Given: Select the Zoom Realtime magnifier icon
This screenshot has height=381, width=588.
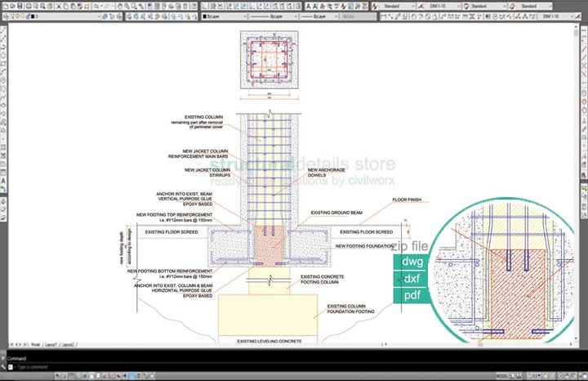Looking at the screenshot, I should (x=127, y=6).
